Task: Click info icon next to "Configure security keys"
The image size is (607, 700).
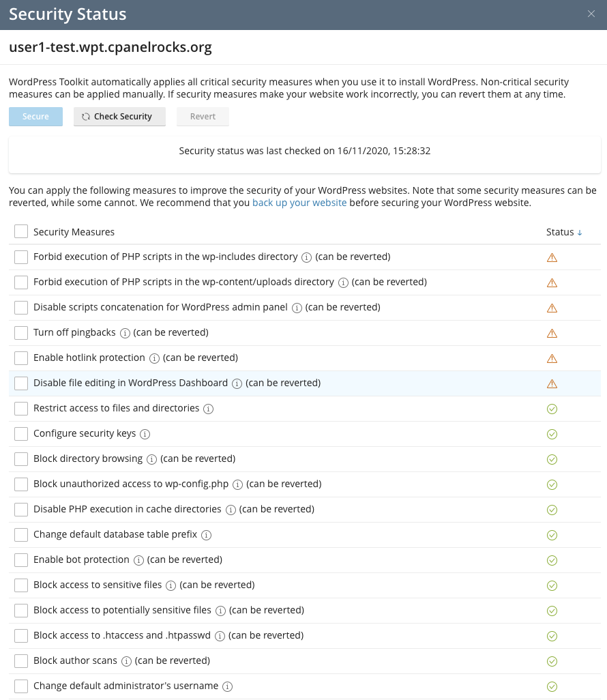Action: click(145, 434)
